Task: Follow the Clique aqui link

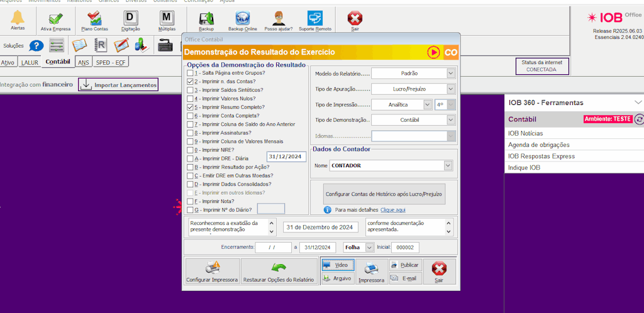Action: coord(392,209)
